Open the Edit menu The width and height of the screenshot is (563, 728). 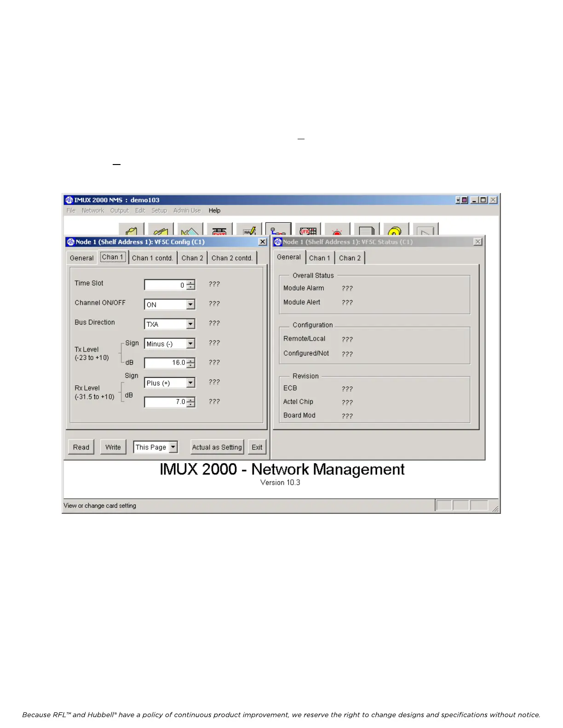[x=140, y=210]
